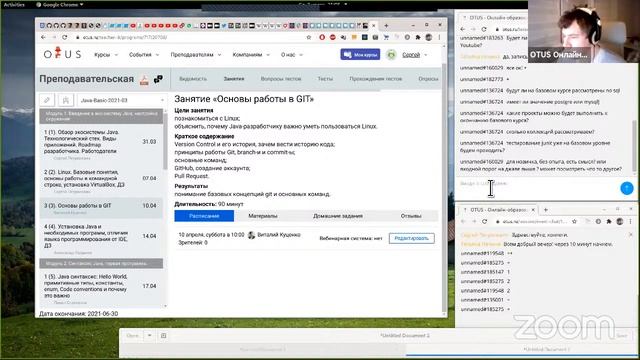Open the Java-Basic-2021-03 course selector
This screenshot has width=640, height=360.
pyautogui.click(x=122, y=100)
